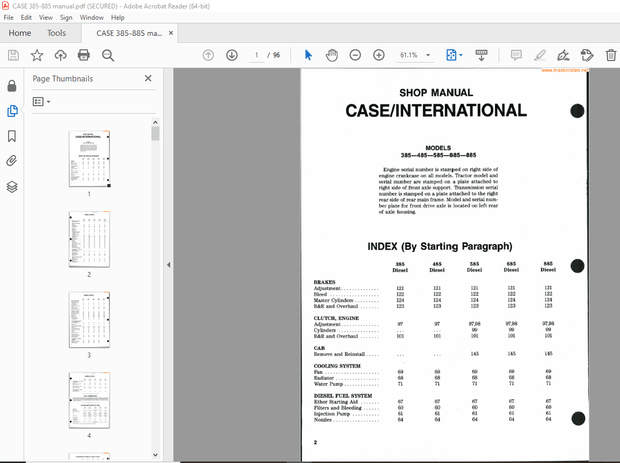The height and width of the screenshot is (463, 620).
Task: Open the find text magnifier tool
Action: [108, 55]
